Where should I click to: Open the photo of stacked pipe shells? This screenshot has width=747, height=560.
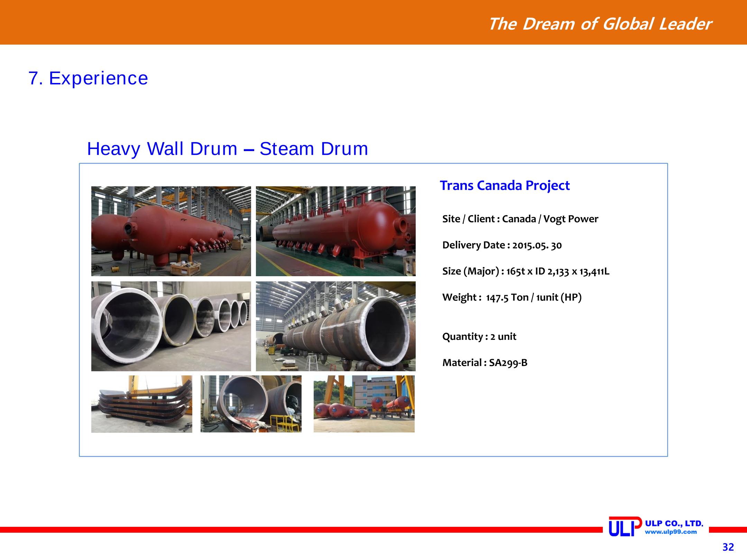click(x=171, y=326)
